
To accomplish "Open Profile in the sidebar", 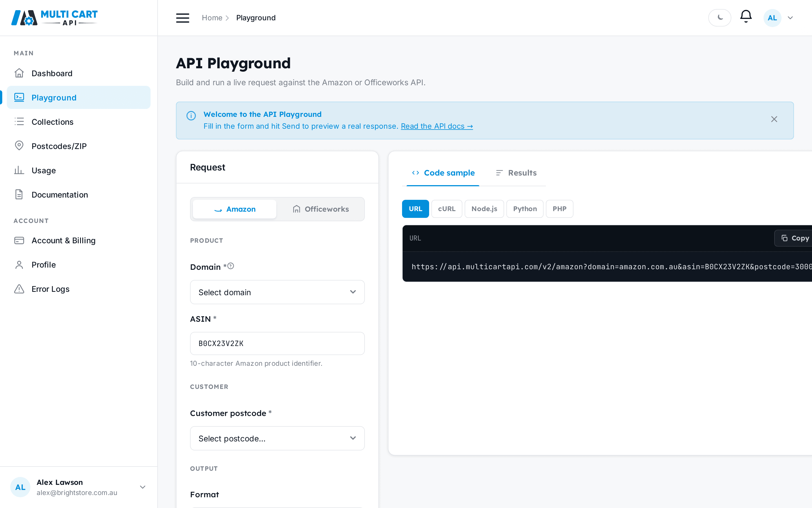I will (x=78, y=265).
